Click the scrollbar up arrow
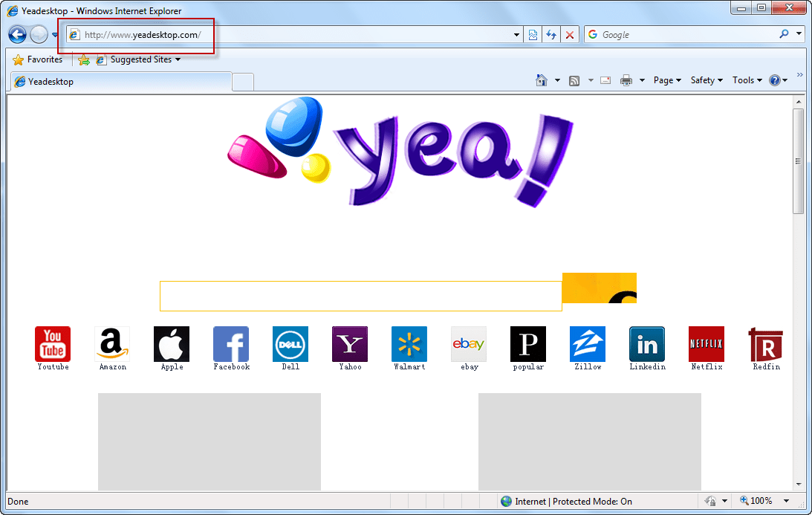812x515 pixels. coord(798,102)
